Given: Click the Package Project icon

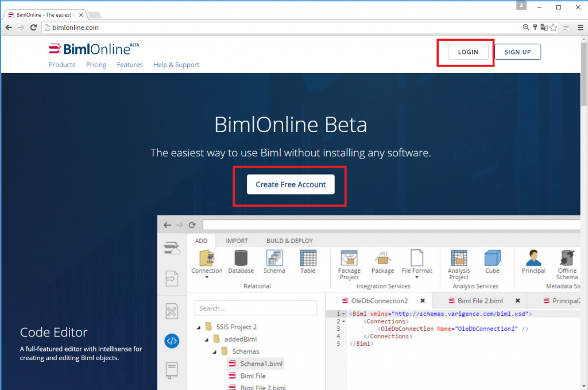Looking at the screenshot, I should [x=349, y=258].
